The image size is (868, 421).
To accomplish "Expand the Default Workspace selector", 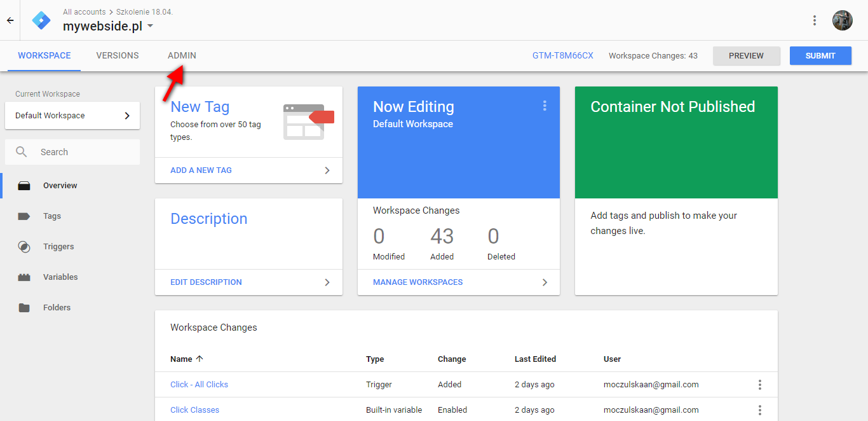I will [72, 116].
